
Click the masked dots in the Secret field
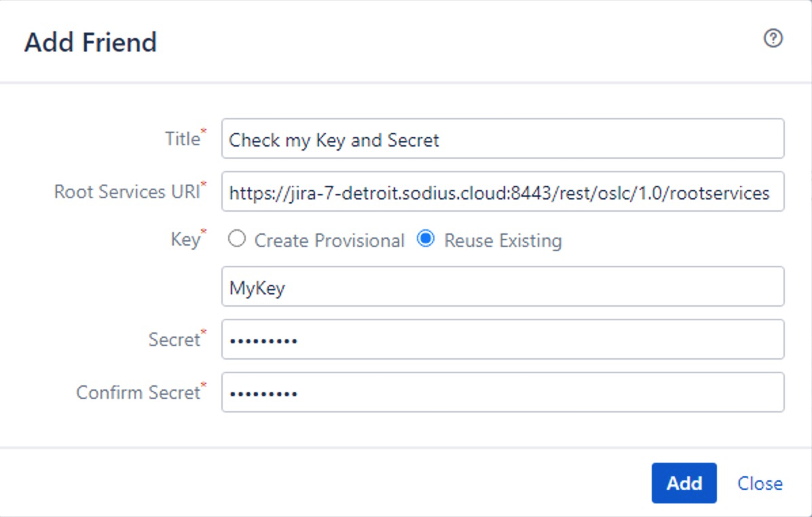click(x=263, y=341)
